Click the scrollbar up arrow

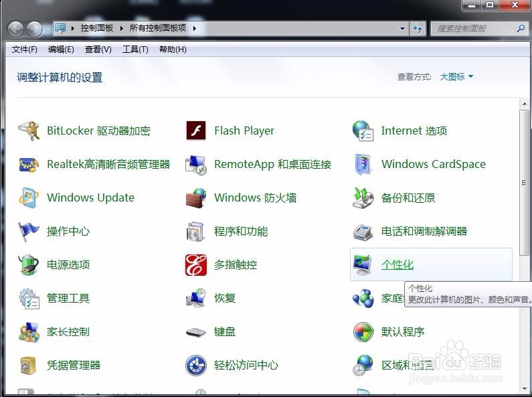pos(524,104)
